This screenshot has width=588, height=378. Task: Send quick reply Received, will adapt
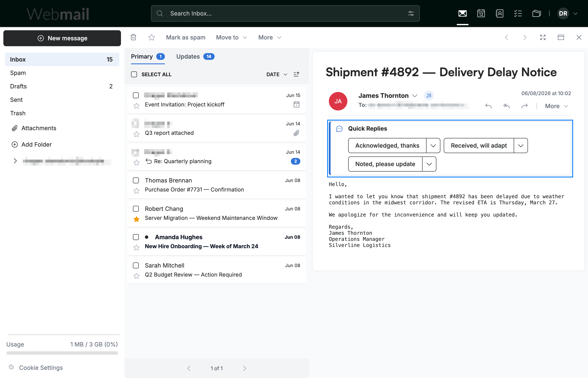pyautogui.click(x=479, y=146)
